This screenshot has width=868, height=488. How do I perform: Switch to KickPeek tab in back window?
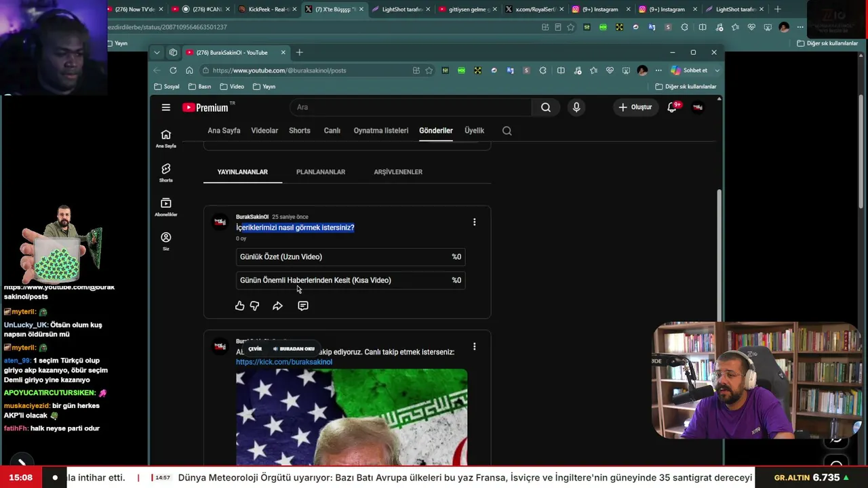point(268,9)
